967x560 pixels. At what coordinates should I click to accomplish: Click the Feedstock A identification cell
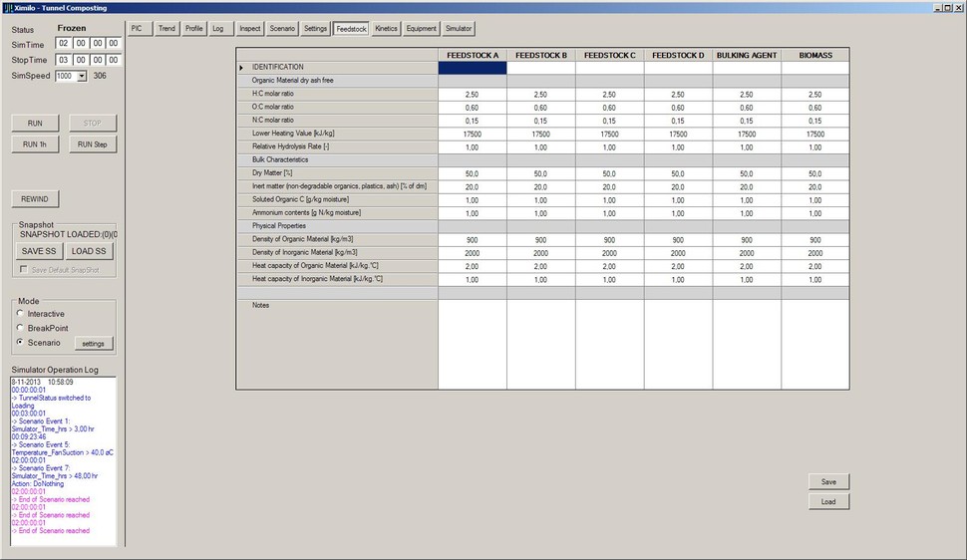473,68
